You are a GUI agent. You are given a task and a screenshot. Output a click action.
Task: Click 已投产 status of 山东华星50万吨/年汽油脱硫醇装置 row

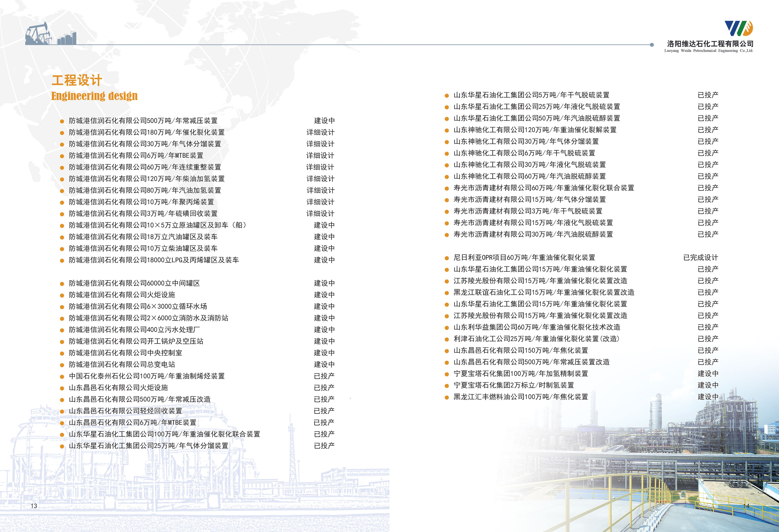(x=708, y=118)
